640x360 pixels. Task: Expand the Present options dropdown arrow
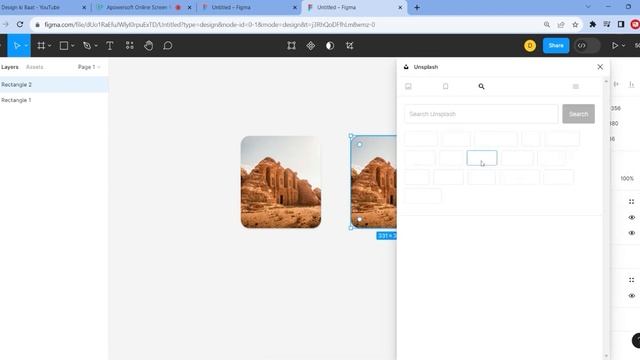pos(623,46)
